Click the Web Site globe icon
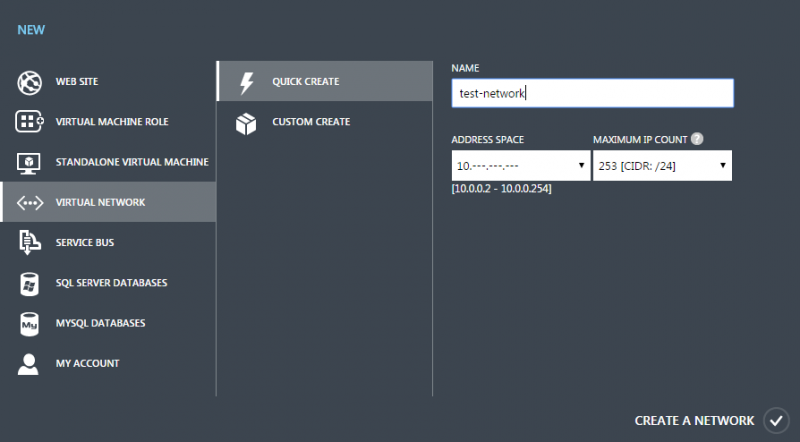 28,82
